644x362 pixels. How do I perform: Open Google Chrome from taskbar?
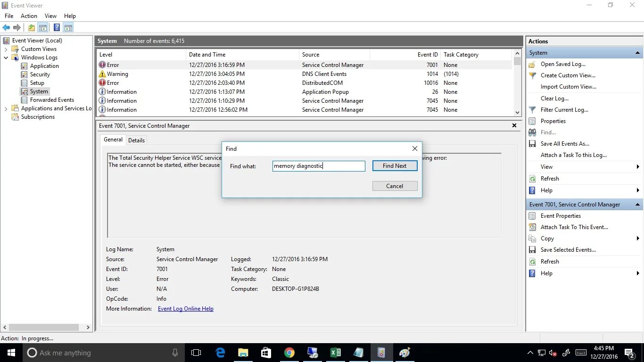tap(289, 353)
